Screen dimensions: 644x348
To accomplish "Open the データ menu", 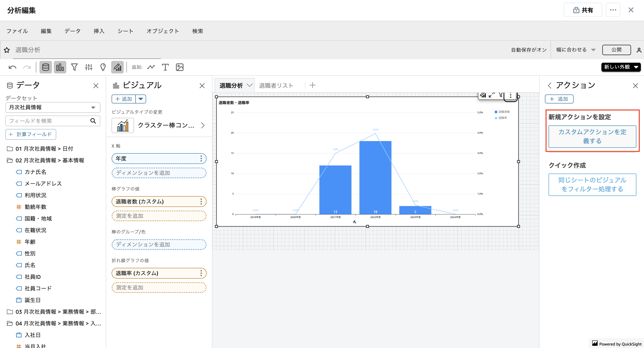I will [73, 31].
